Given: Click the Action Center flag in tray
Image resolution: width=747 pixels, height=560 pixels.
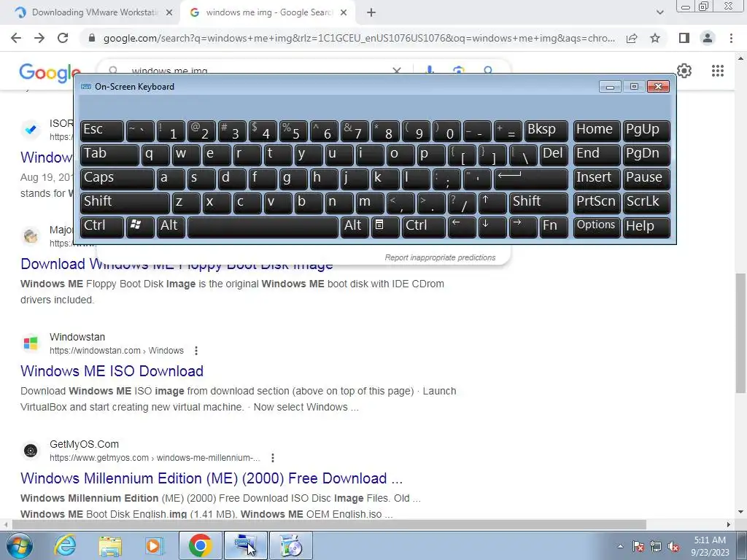Looking at the screenshot, I should coord(638,546).
